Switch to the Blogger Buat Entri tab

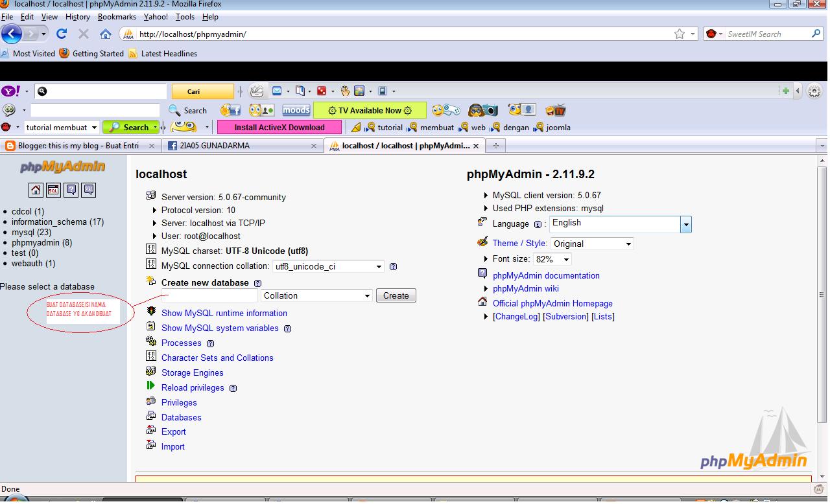(80, 146)
